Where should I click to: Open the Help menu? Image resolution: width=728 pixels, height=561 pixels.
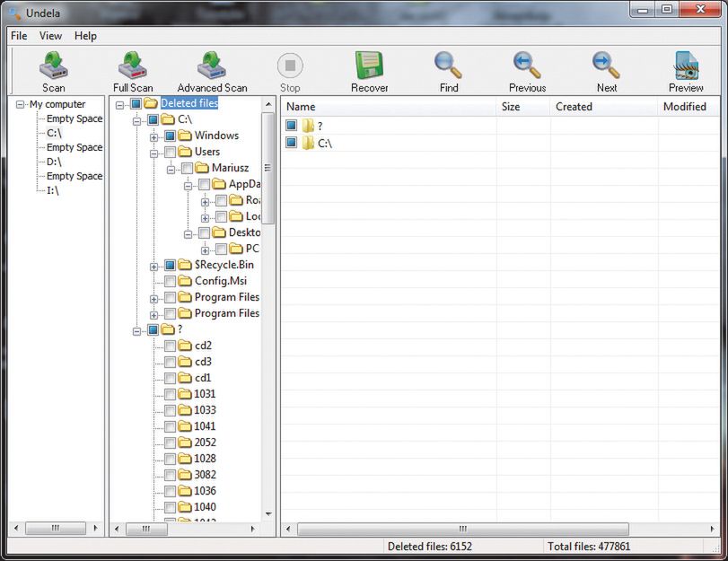coord(85,36)
